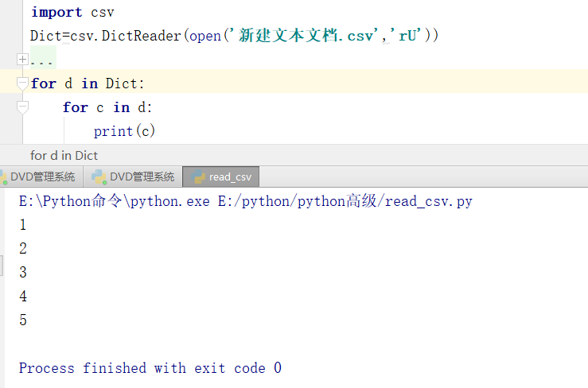588x388 pixels.
Task: Click the Python icon on read_csv tab
Action: tap(198, 177)
